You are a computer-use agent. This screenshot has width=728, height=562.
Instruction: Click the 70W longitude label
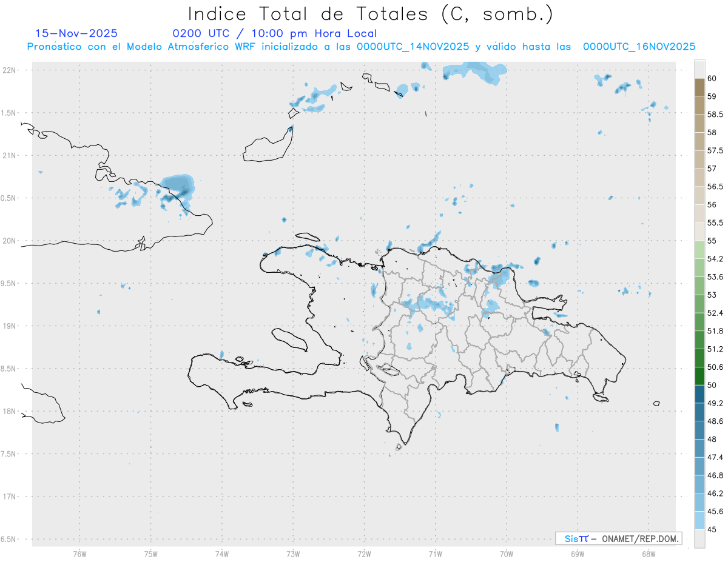pos(507,554)
